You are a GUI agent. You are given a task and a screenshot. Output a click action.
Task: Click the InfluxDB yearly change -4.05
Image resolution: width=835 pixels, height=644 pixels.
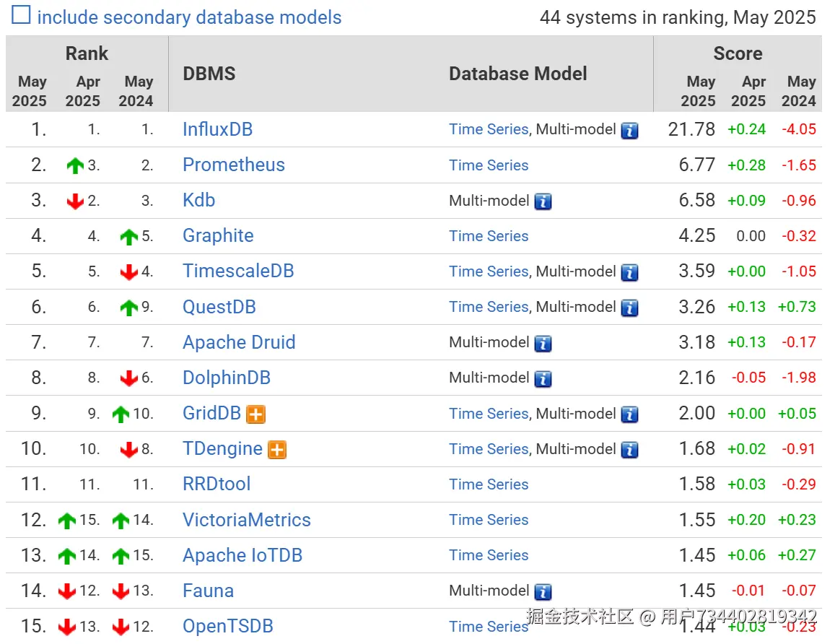tap(798, 129)
